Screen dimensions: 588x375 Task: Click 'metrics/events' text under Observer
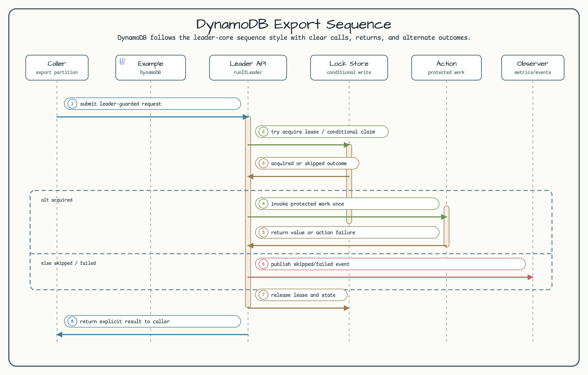[x=533, y=72]
